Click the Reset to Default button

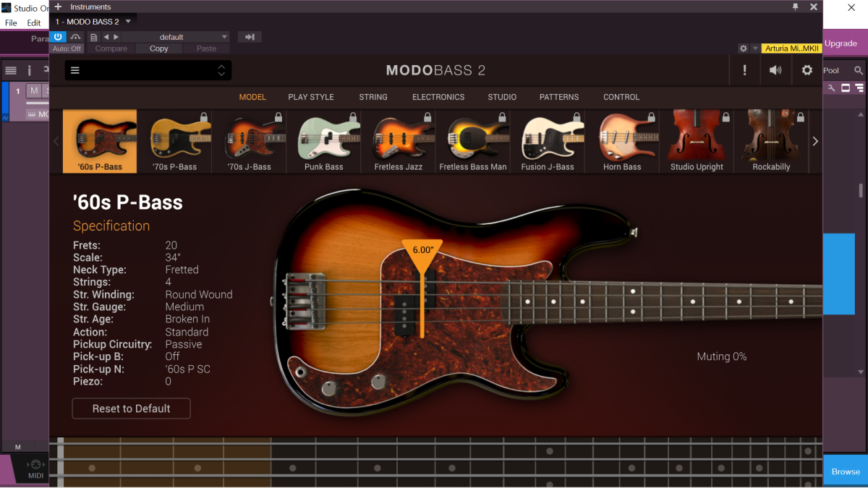tap(131, 408)
